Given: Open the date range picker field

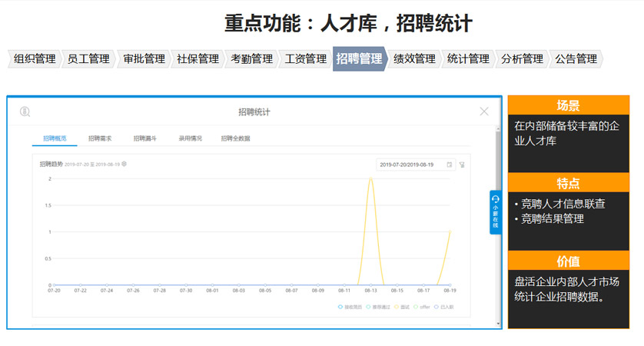Looking at the screenshot, I should coord(411,165).
